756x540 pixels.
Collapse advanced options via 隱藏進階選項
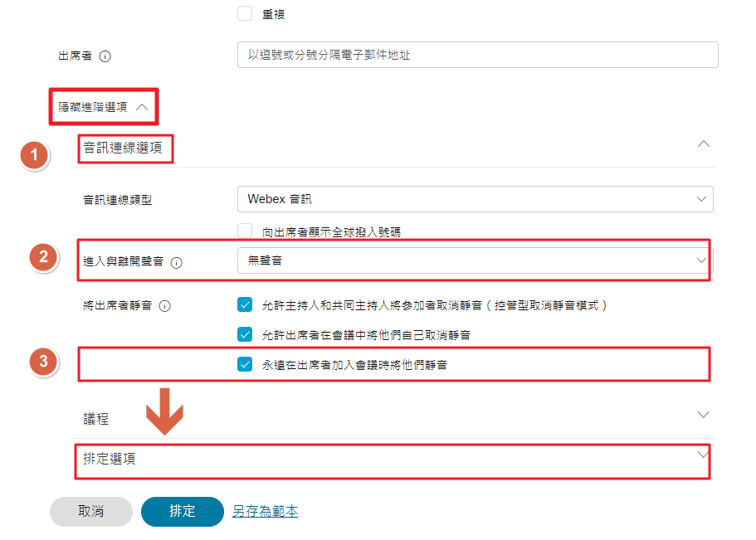coord(103,107)
